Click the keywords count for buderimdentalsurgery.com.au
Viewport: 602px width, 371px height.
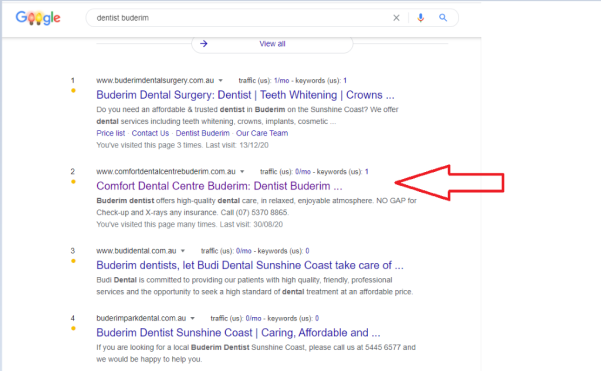click(345, 81)
